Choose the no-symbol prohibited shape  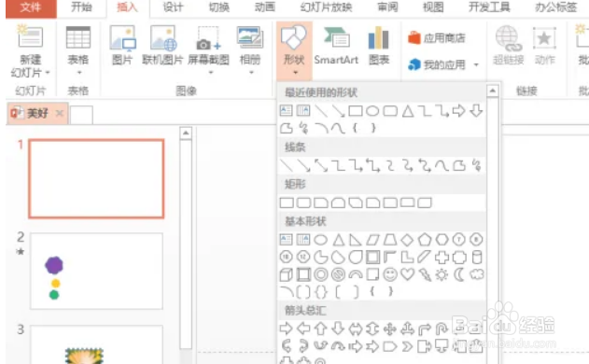[338, 274]
